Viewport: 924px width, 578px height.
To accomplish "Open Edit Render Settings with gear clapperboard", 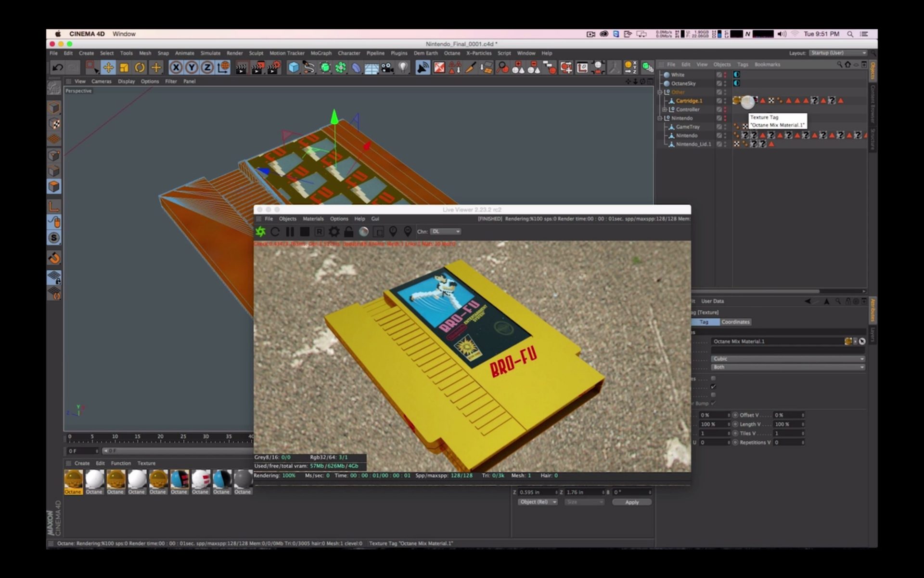I will point(273,67).
